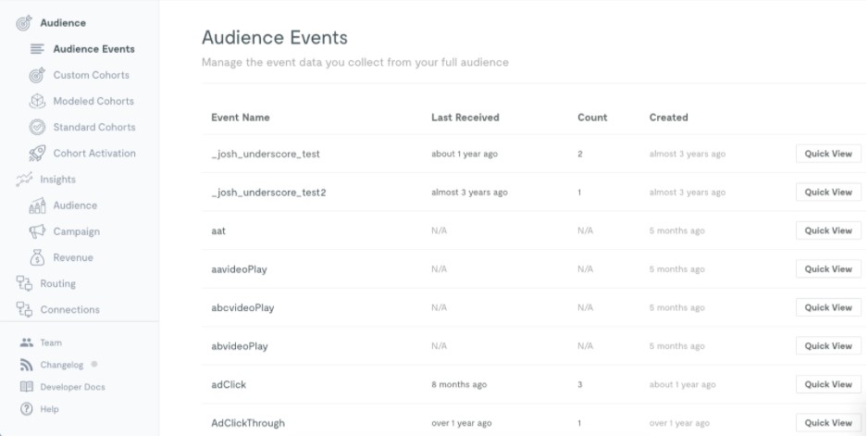Viewport: 868px width, 436px height.
Task: Expand the Routing section
Action: (x=57, y=283)
